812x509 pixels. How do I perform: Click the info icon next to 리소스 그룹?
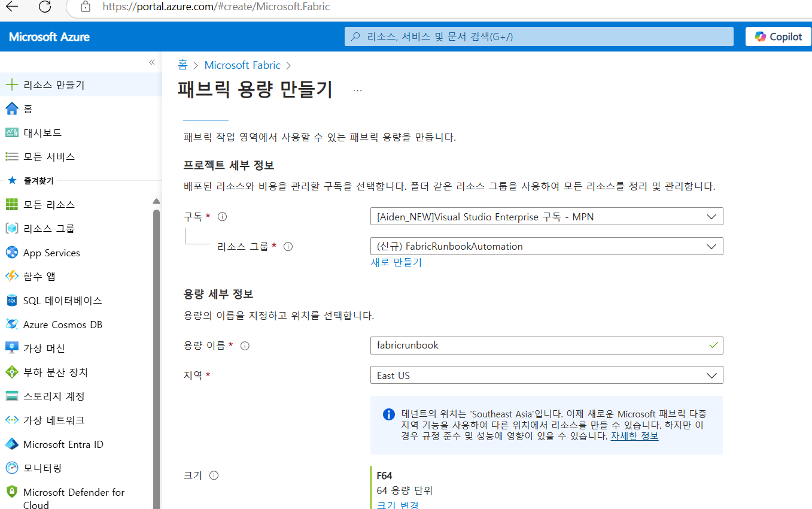point(288,246)
